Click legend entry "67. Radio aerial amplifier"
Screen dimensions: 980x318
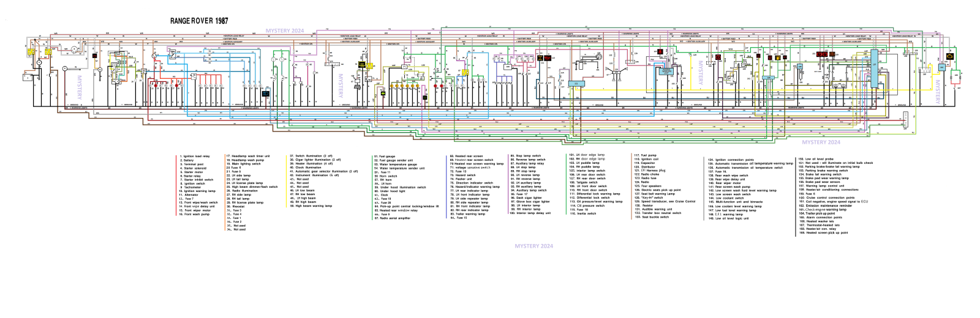pyautogui.click(x=393, y=218)
